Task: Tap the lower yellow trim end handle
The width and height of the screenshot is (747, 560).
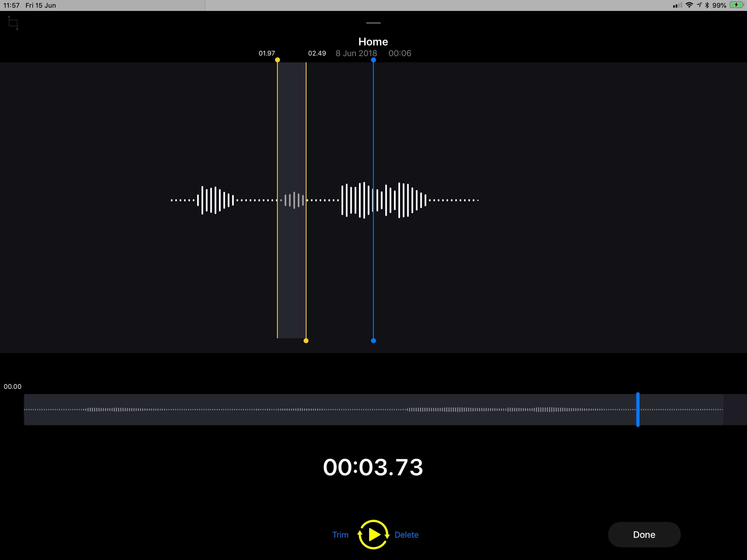Action: point(306,341)
